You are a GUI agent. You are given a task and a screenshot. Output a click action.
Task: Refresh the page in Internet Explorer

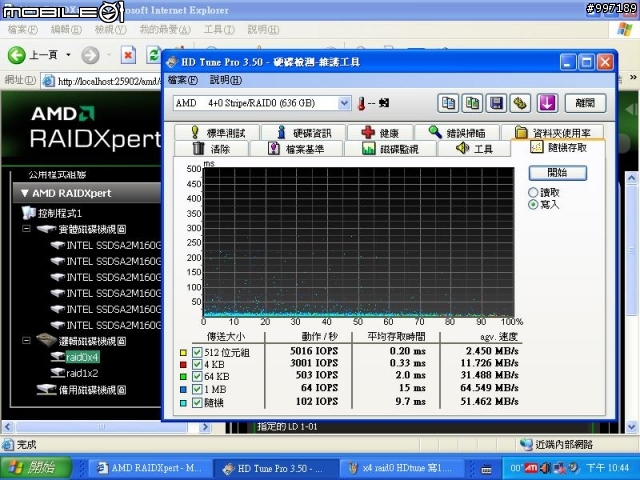tap(153, 55)
